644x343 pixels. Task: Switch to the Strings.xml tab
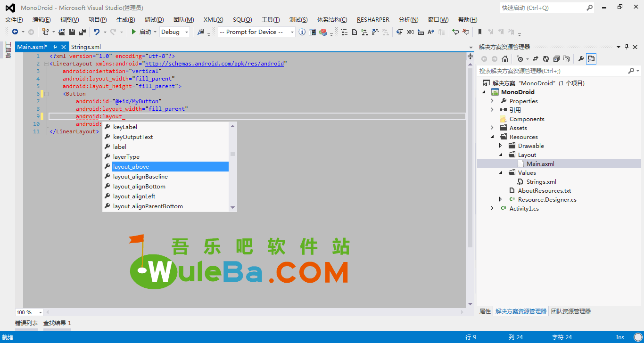86,47
